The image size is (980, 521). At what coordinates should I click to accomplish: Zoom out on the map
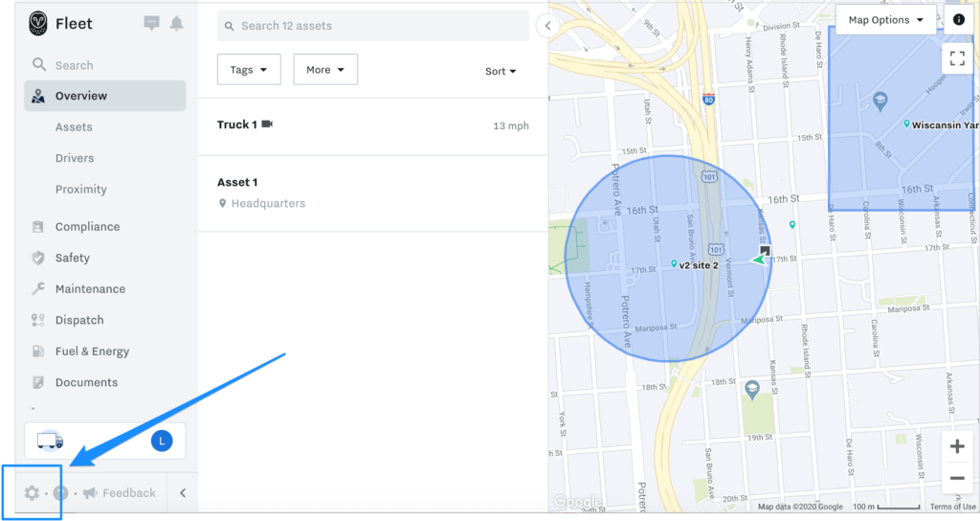(x=957, y=479)
